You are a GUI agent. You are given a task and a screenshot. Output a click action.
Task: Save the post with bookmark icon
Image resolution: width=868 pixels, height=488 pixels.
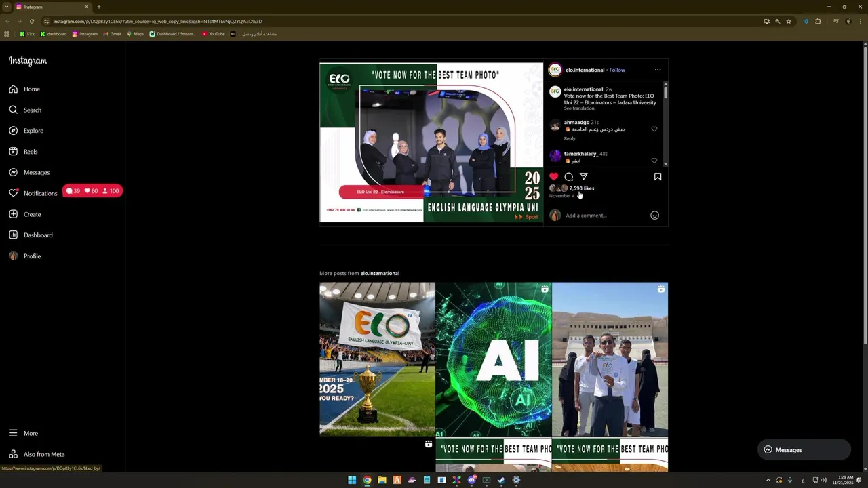click(x=658, y=177)
